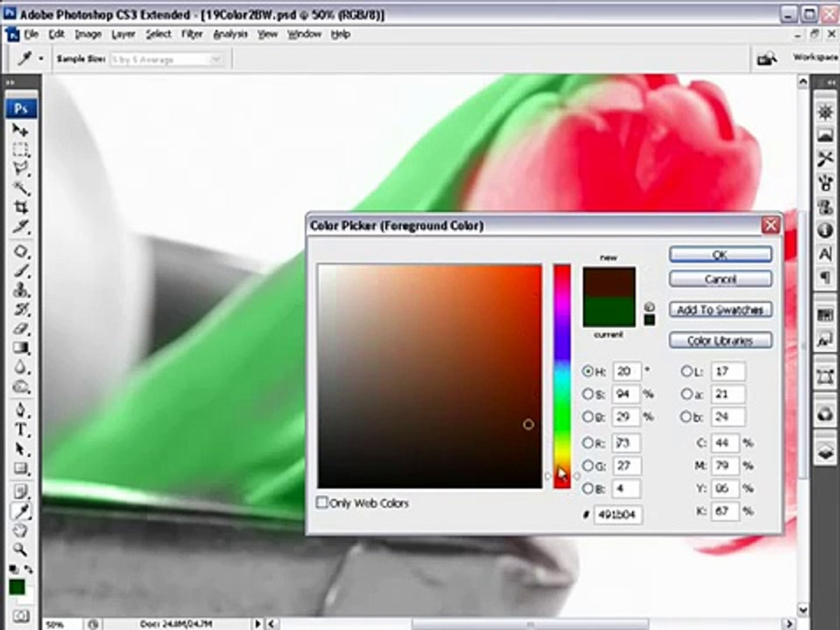The height and width of the screenshot is (630, 840).
Task: Select the Hand tool
Action: pyautogui.click(x=20, y=531)
